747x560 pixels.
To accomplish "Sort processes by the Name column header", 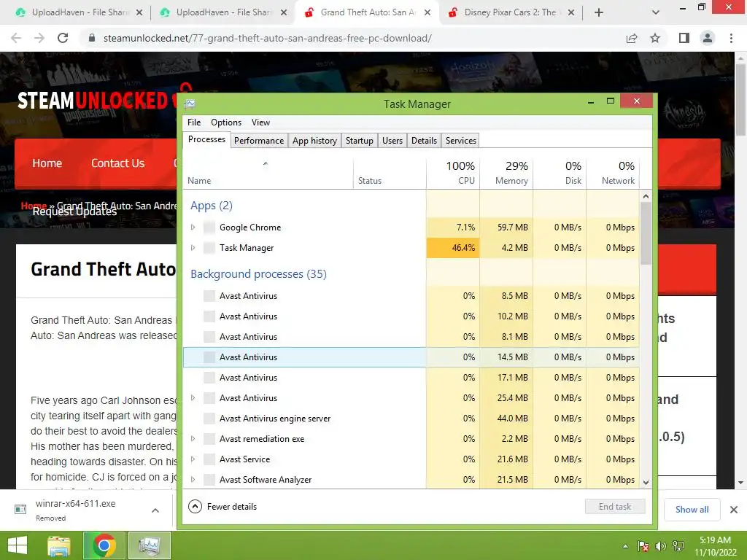I will tap(268, 173).
